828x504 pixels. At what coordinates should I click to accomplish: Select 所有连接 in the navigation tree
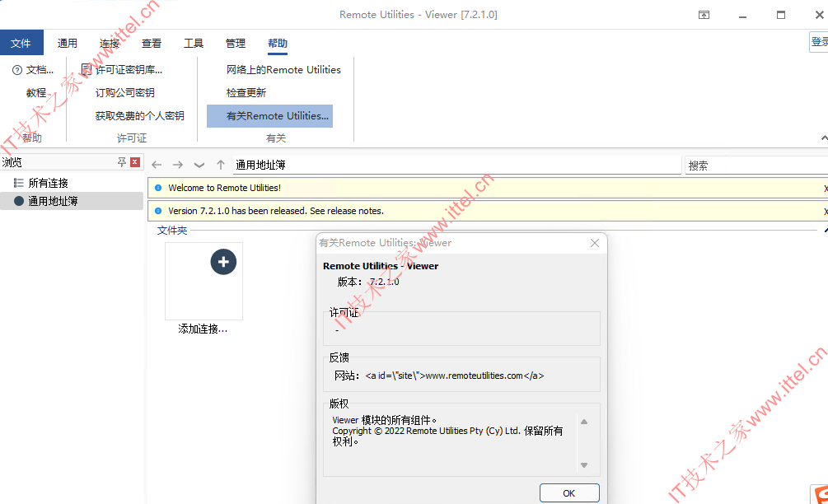point(48,183)
